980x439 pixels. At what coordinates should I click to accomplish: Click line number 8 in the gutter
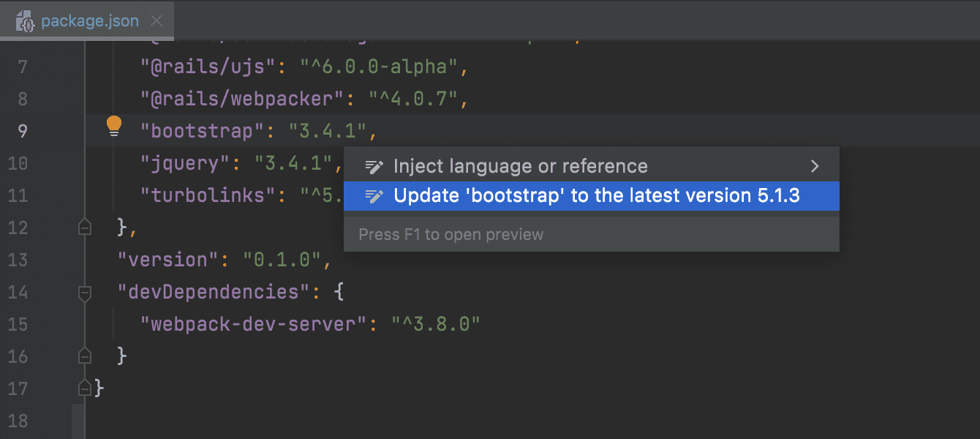(x=21, y=99)
